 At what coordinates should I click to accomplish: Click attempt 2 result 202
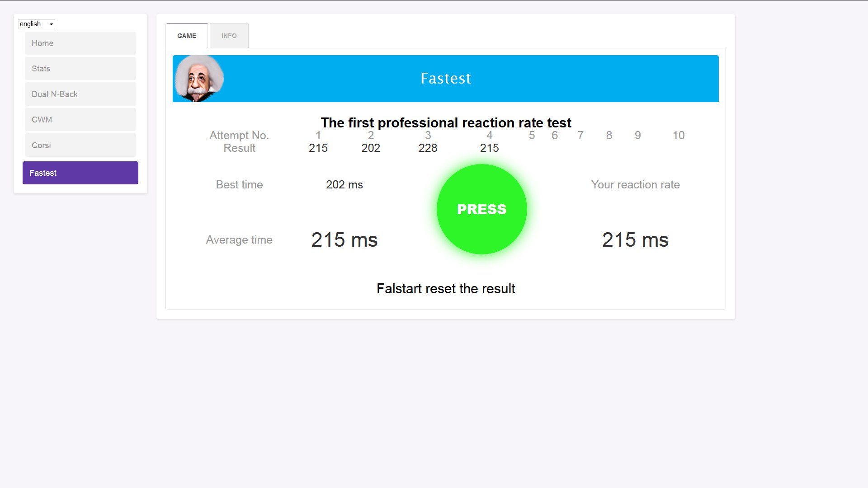point(370,148)
